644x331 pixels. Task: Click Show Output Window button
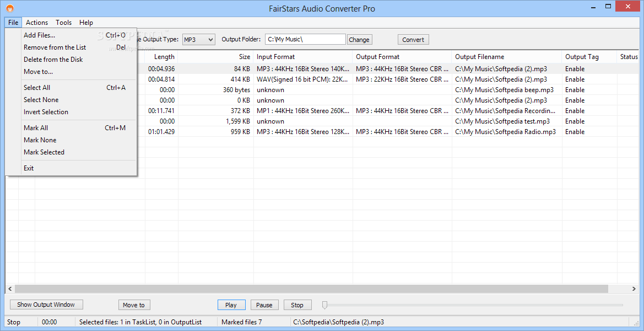click(x=46, y=305)
